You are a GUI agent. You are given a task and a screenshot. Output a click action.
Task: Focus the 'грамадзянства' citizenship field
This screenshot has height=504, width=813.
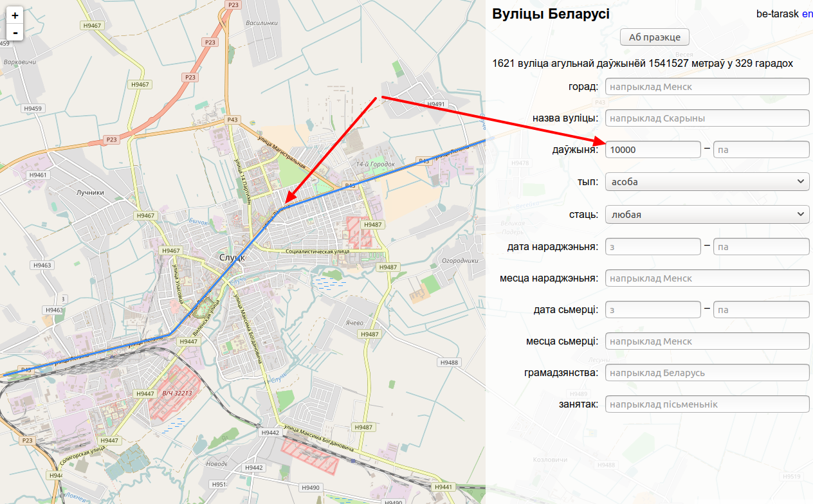pos(707,373)
